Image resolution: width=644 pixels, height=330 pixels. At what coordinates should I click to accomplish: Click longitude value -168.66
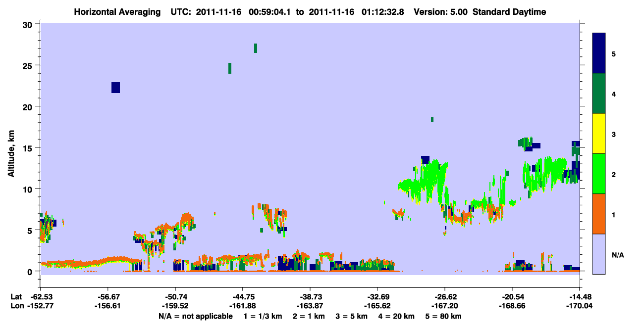coord(512,306)
